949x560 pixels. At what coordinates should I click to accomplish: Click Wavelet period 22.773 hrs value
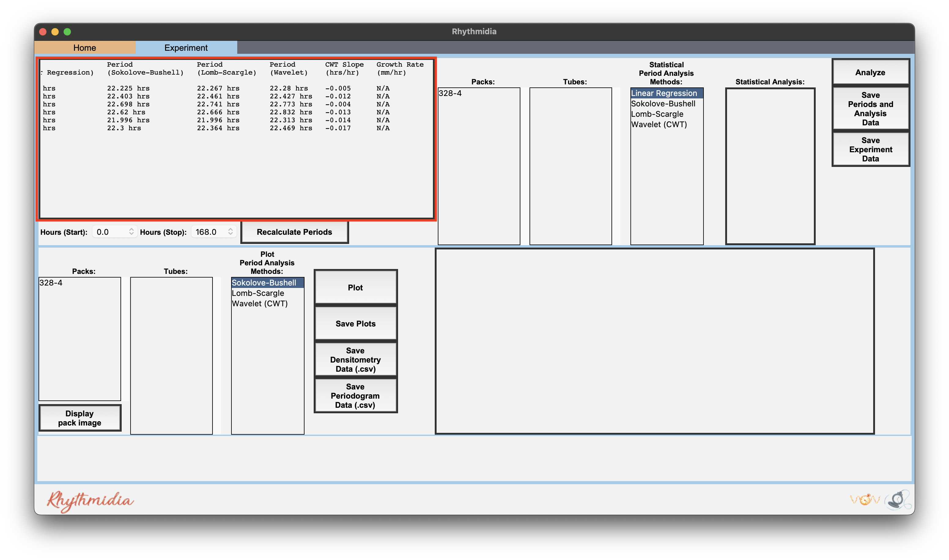[x=291, y=104]
